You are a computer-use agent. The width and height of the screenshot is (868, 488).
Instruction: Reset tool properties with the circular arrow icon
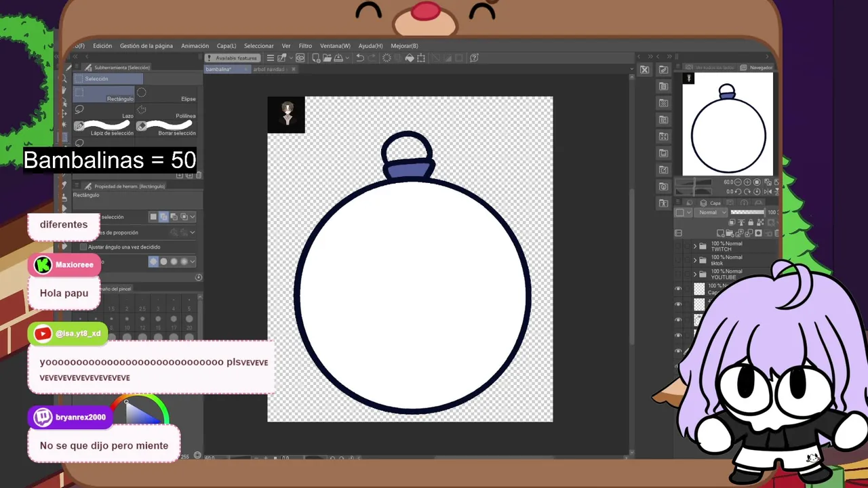pyautogui.click(x=198, y=277)
